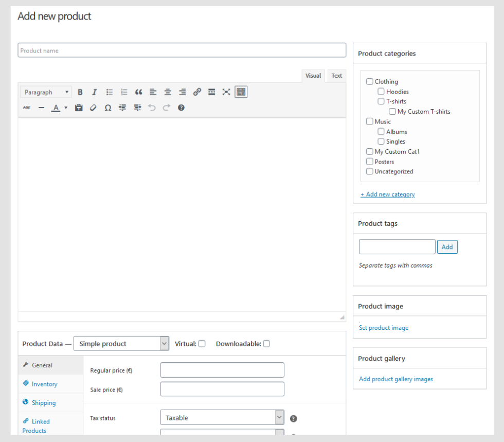The image size is (504, 442).
Task: Check the Music category
Action: pos(370,121)
